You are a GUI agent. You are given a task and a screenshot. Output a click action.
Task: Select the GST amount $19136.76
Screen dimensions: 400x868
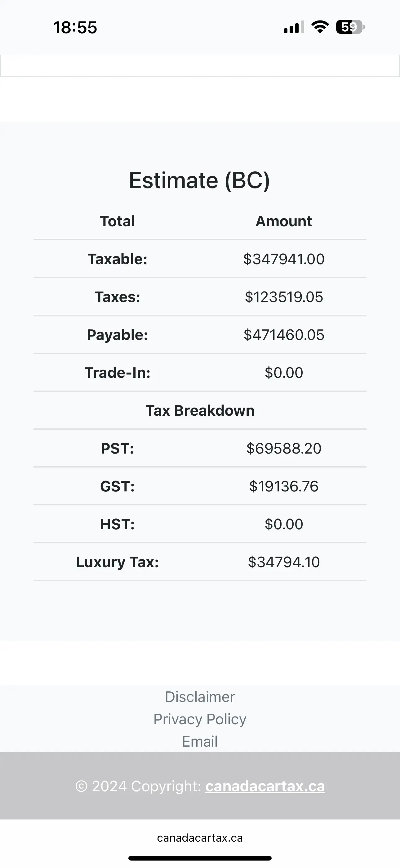(x=283, y=486)
